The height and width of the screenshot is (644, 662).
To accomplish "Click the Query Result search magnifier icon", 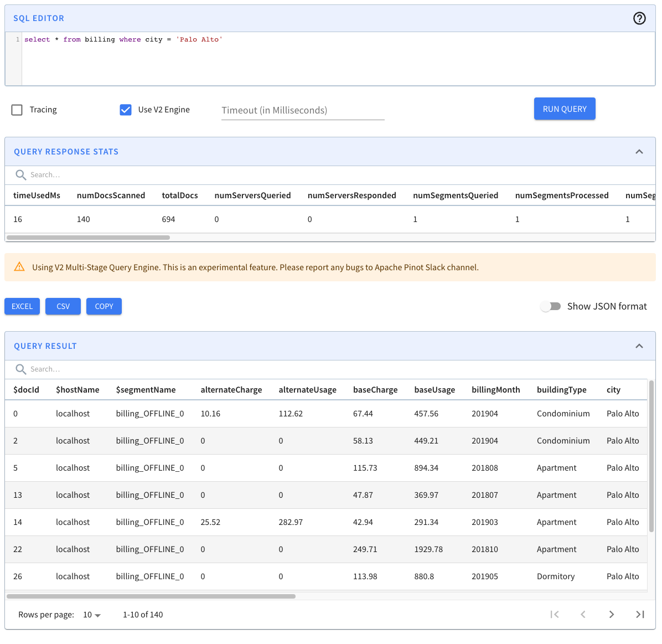I will [x=20, y=369].
